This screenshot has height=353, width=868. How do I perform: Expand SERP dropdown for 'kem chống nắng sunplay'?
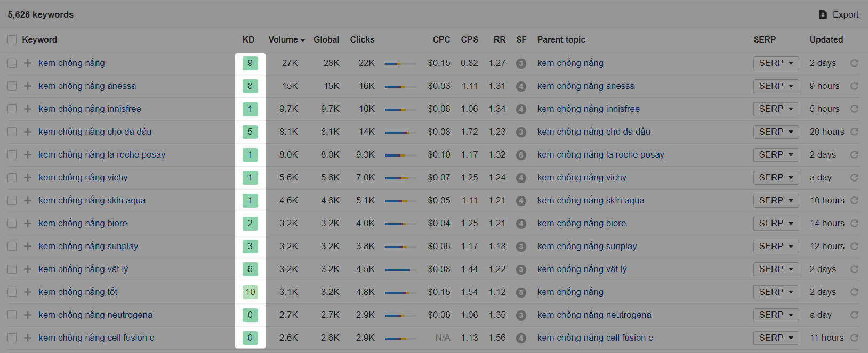[x=776, y=246]
